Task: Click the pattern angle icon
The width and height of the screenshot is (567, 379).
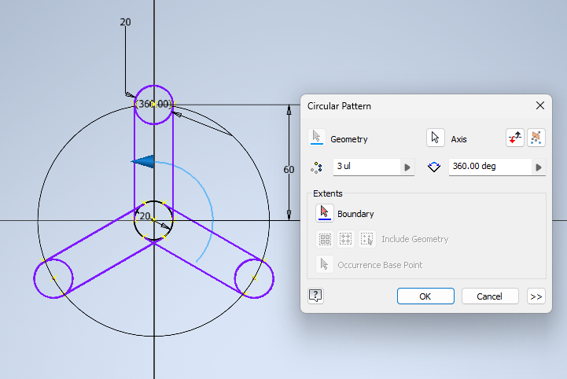Action: pos(434,167)
